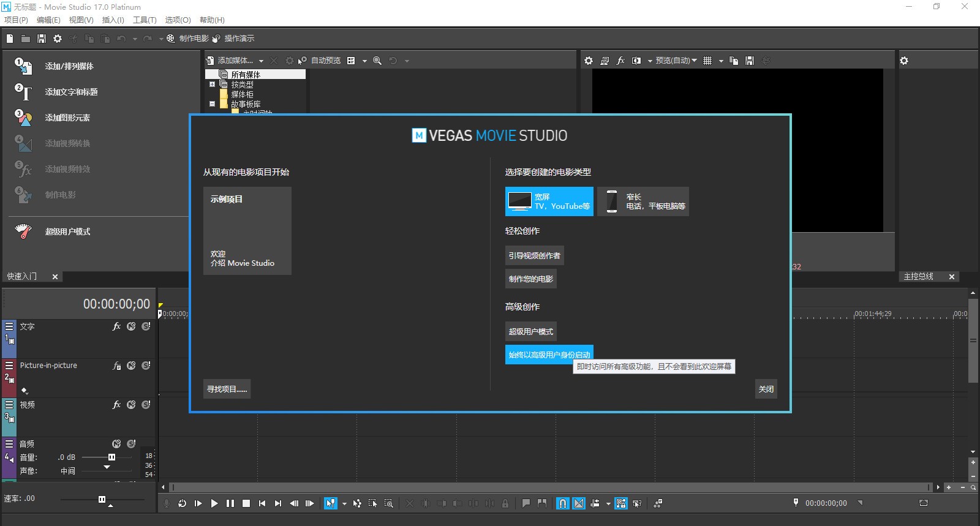Open video preview FX icon
Image resolution: width=980 pixels, height=526 pixels.
(620, 61)
